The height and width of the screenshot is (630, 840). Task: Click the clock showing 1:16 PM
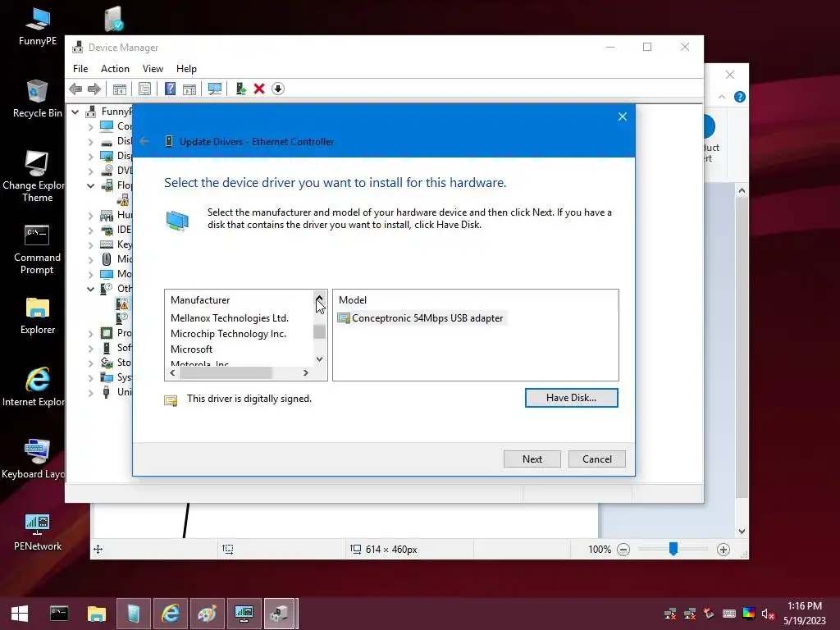coord(804,606)
